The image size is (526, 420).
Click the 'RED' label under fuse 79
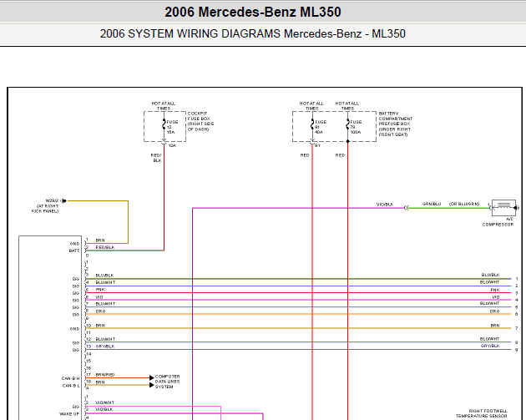[340, 155]
